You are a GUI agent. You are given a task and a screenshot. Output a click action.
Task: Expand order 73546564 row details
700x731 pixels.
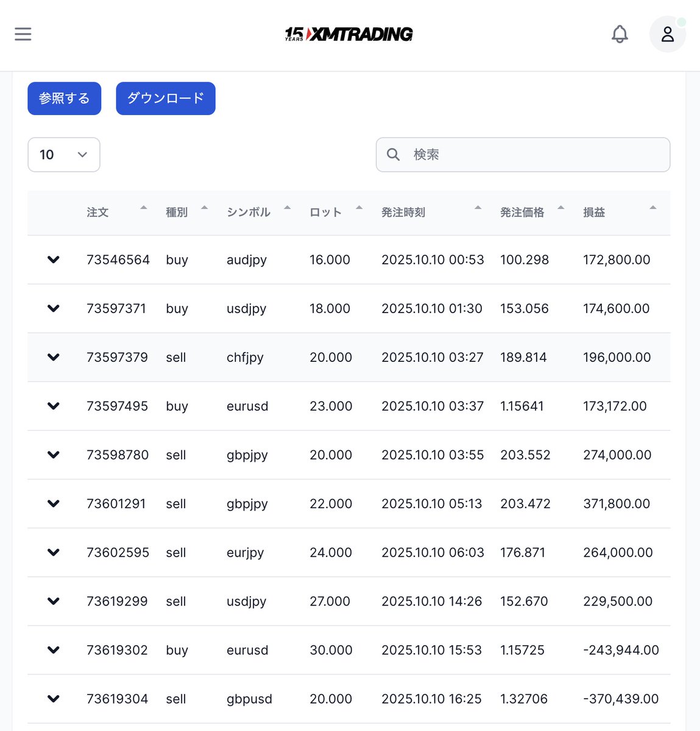coord(54,260)
